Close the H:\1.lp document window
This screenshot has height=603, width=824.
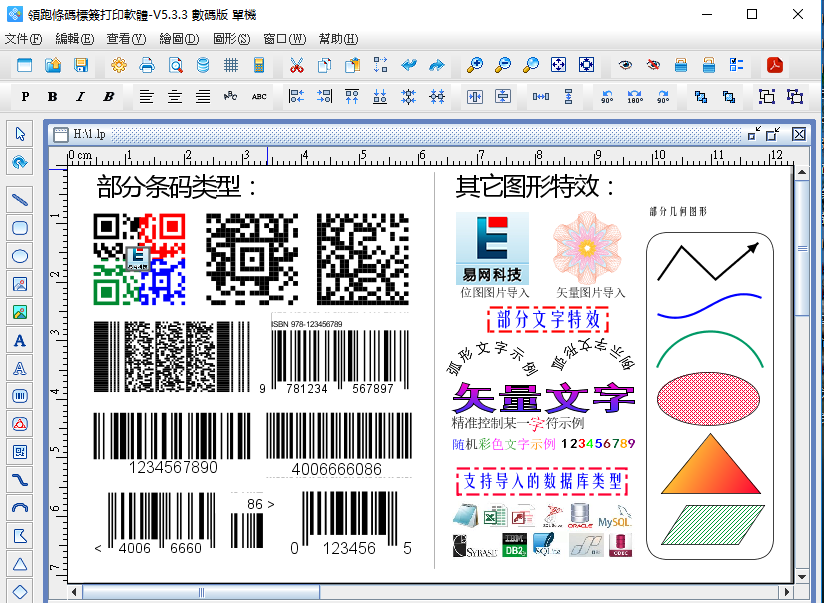pos(799,135)
